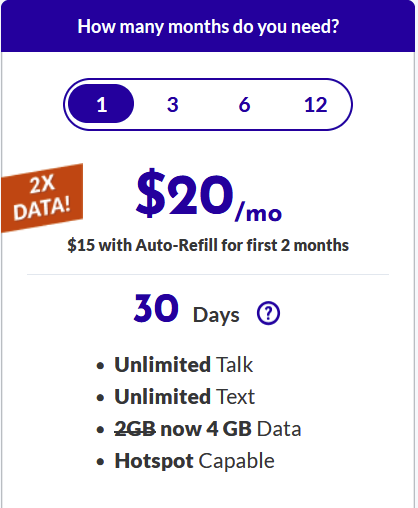Click the bullet before Hotspot Capable
The width and height of the screenshot is (418, 508).
pos(100,462)
